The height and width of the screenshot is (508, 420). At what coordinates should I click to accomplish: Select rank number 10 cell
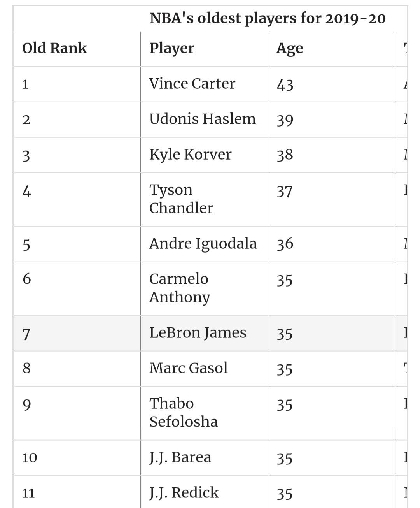coord(77,458)
